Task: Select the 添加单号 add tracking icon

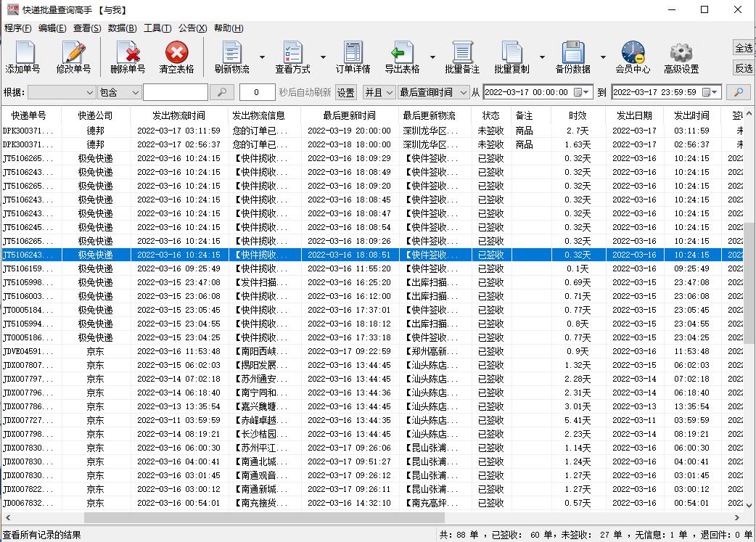Action: (x=24, y=57)
